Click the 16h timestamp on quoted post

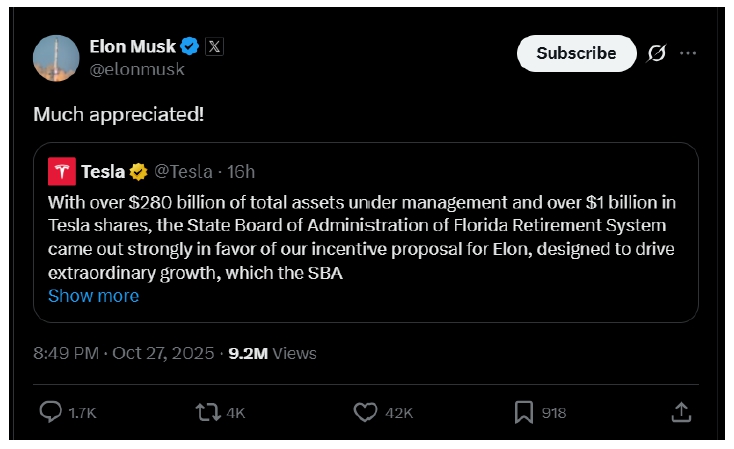(x=242, y=172)
